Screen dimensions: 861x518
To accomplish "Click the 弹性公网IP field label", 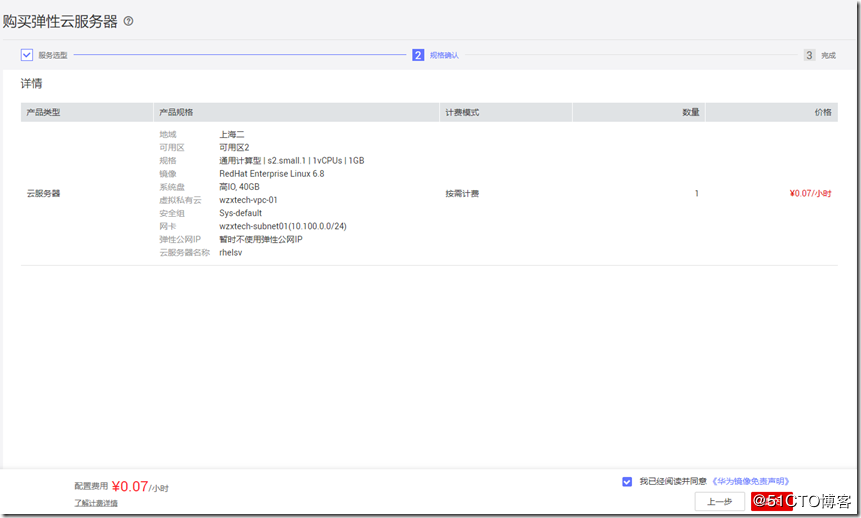I will (180, 240).
